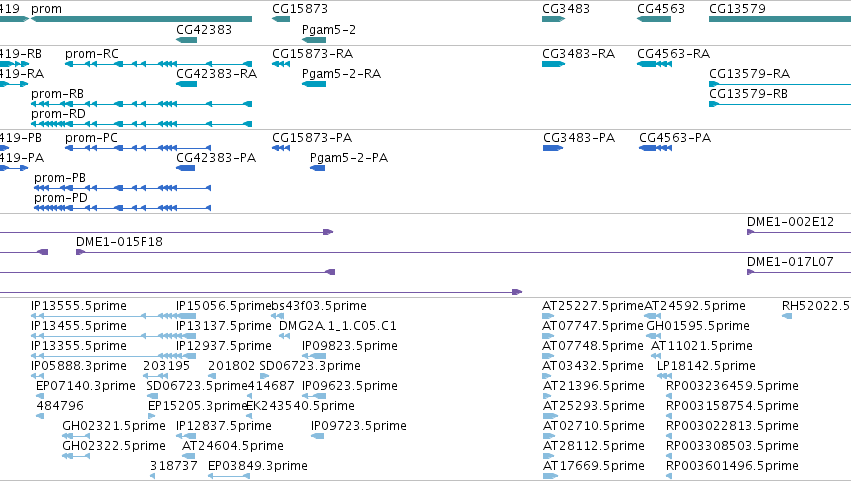
Task: Click the CG15873-RA transcript label
Action: 313,54
